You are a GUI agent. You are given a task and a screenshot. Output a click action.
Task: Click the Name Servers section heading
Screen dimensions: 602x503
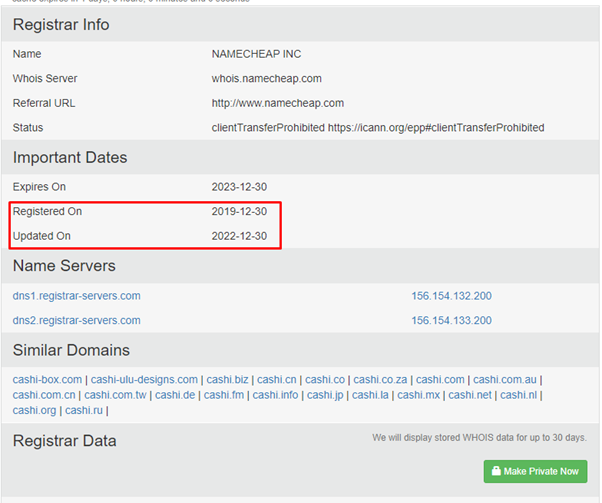coord(64,266)
